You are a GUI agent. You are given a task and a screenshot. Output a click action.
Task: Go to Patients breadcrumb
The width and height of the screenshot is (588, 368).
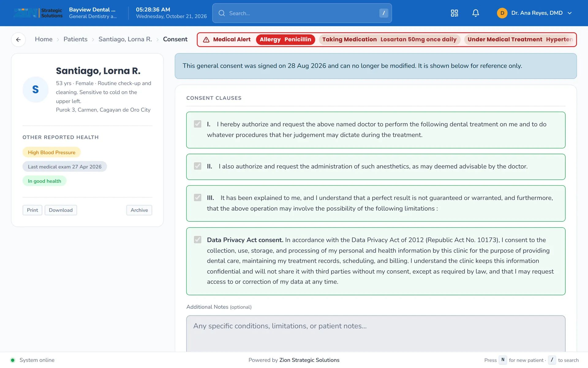click(75, 39)
